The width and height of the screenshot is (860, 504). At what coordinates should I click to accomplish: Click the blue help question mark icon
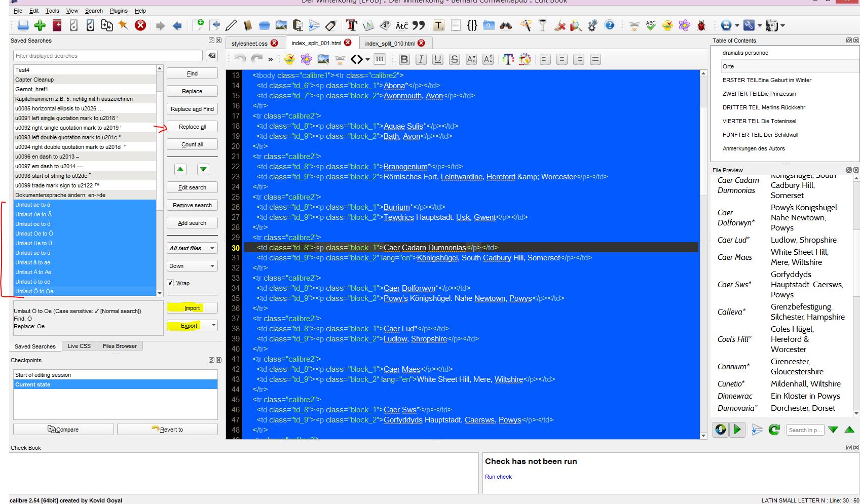point(610,25)
